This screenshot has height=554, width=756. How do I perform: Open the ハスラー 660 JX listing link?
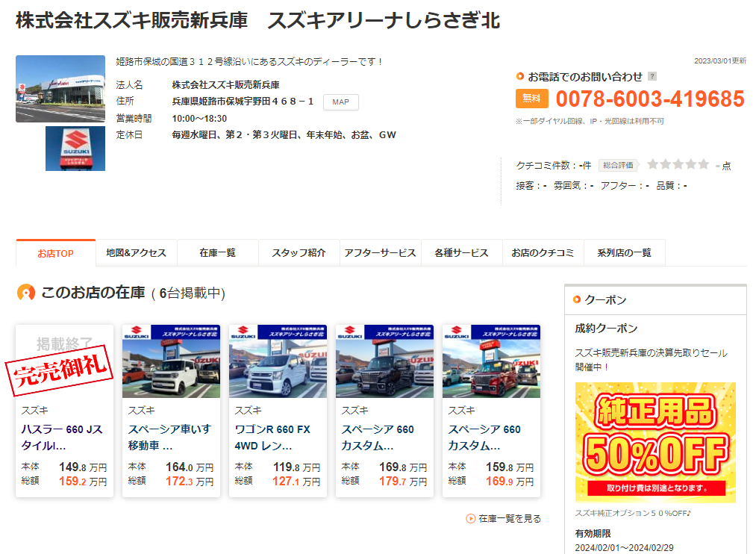click(62, 438)
